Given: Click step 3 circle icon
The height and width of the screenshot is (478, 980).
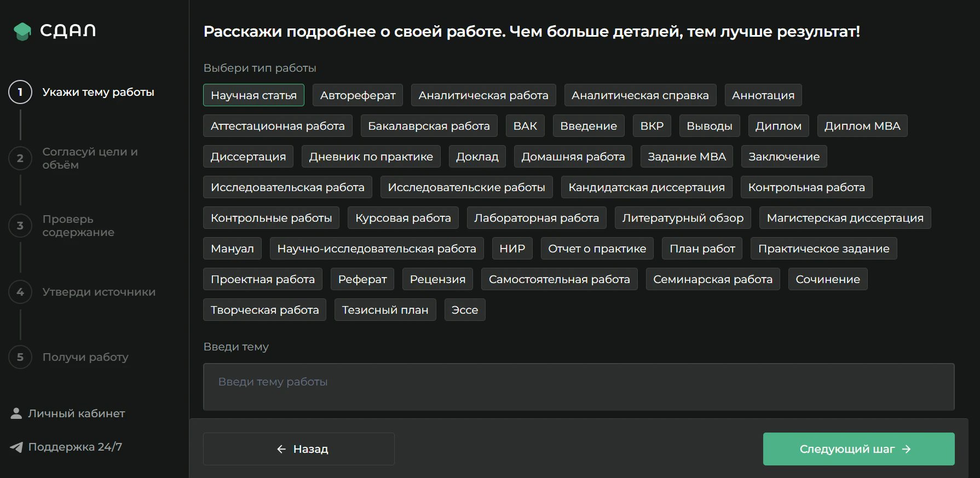Looking at the screenshot, I should [20, 226].
